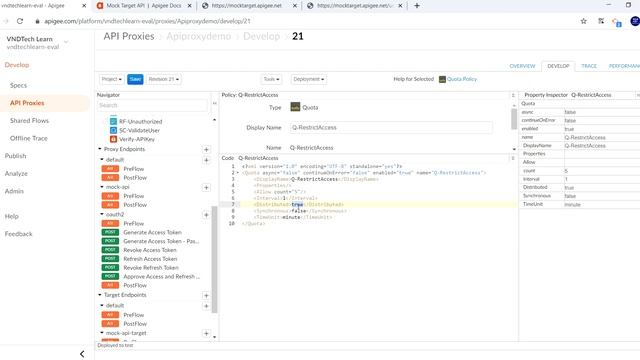Screen dimensions: 640x360
Task: Click the count value 5 in Property Inspector
Action: pyautogui.click(x=566, y=171)
